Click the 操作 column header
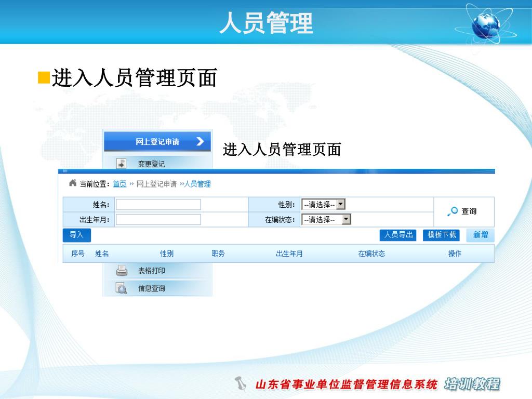This screenshot has width=532, height=399. [455, 254]
